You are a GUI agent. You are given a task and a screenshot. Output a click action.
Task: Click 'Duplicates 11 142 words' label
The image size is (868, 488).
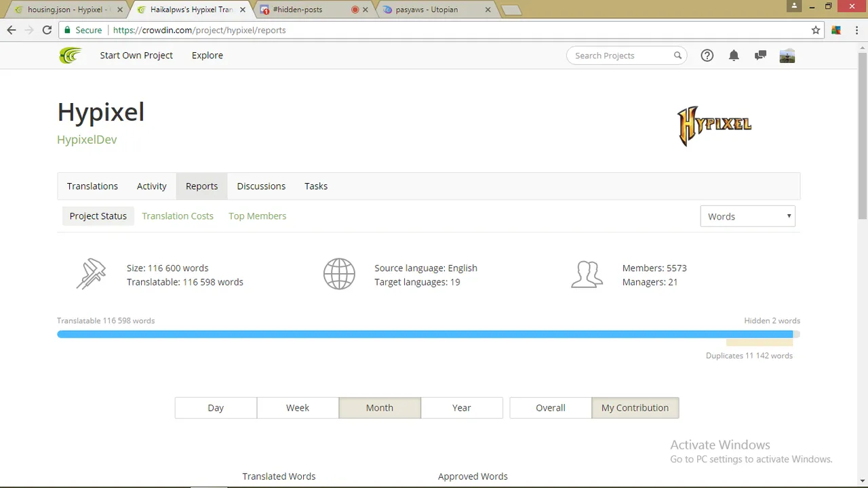click(749, 356)
